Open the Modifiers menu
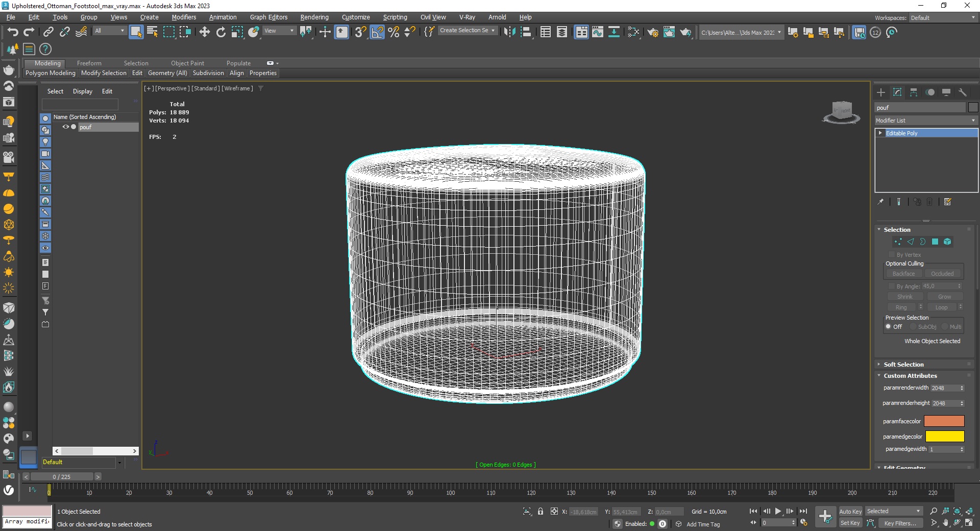 [184, 17]
